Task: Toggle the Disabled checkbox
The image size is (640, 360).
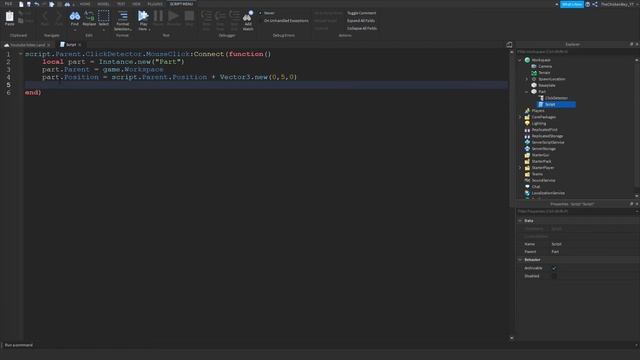Action: tap(554, 276)
